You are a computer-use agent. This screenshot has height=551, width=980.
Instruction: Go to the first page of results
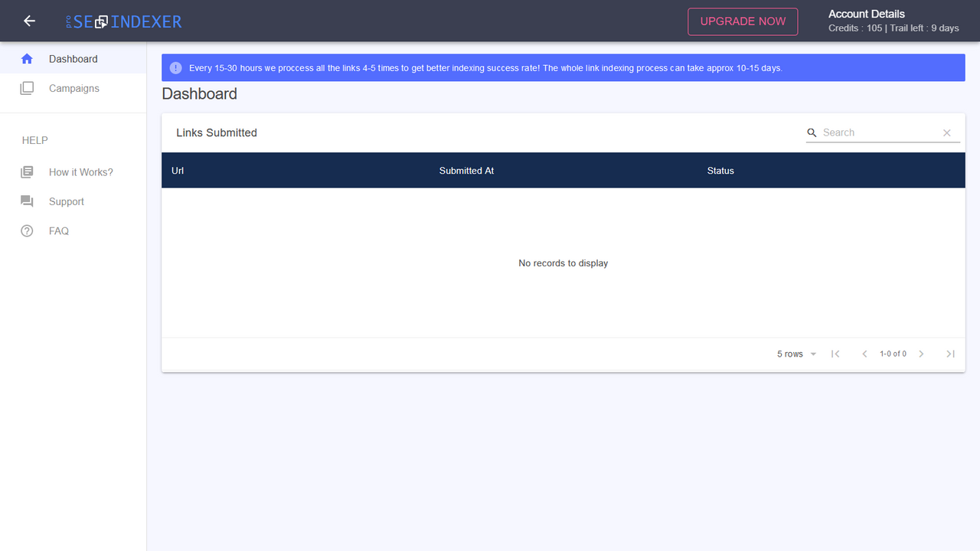click(835, 354)
